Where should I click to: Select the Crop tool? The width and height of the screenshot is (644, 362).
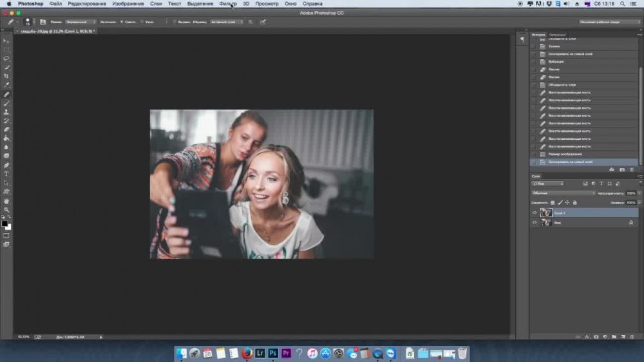[x=7, y=76]
